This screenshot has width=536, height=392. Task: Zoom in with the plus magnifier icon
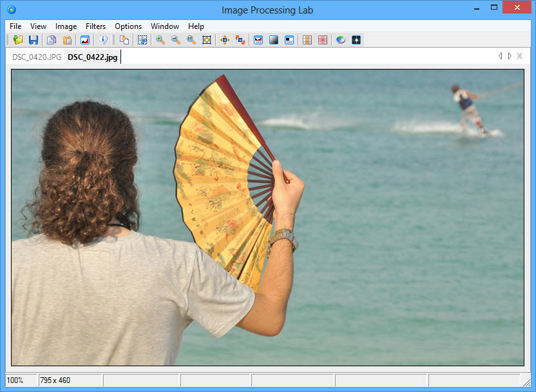(160, 40)
